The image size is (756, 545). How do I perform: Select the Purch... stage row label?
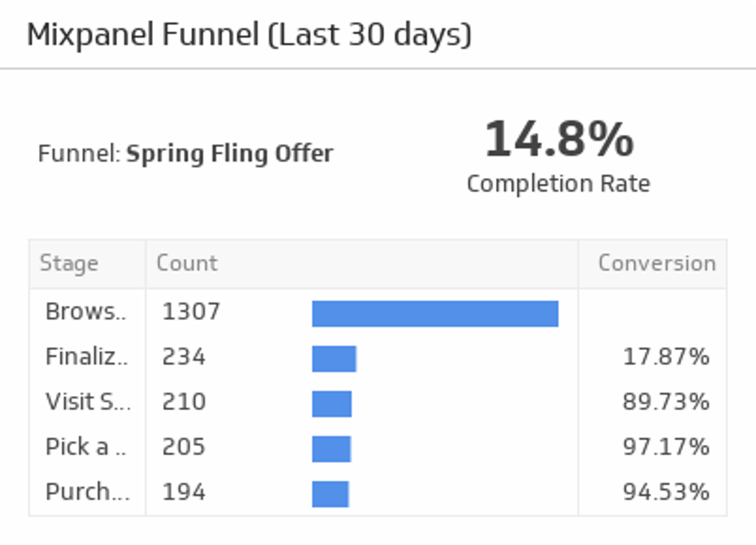[x=87, y=492]
